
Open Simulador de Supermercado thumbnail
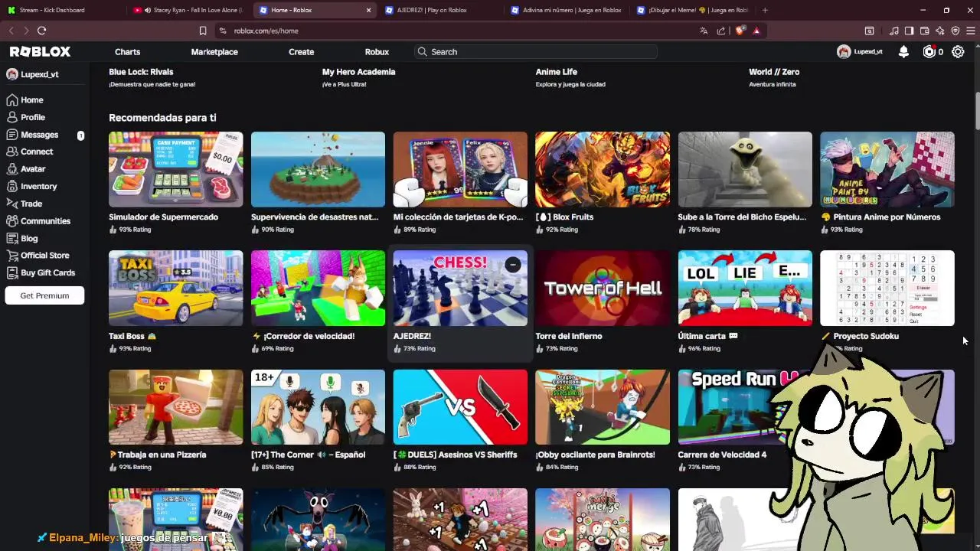pyautogui.click(x=176, y=169)
